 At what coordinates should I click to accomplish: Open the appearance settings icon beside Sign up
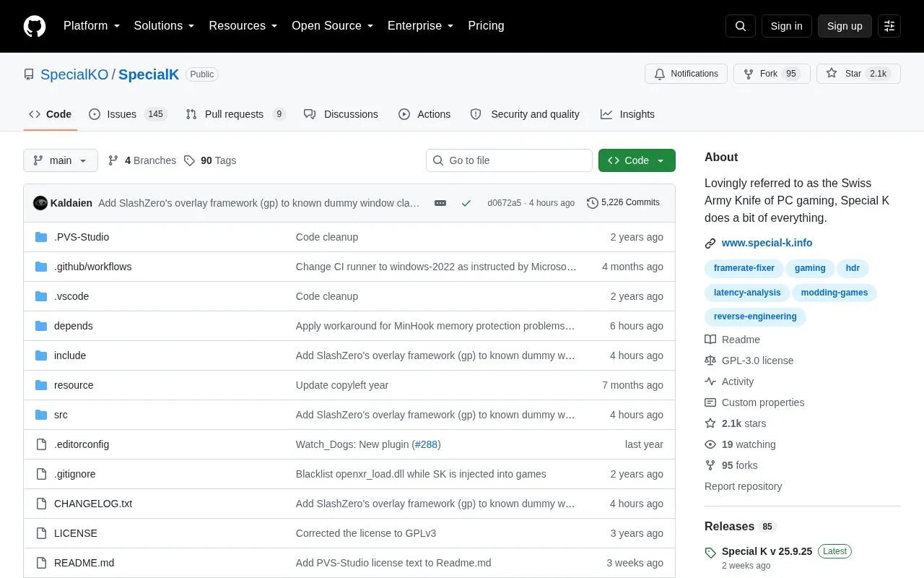coord(889,26)
